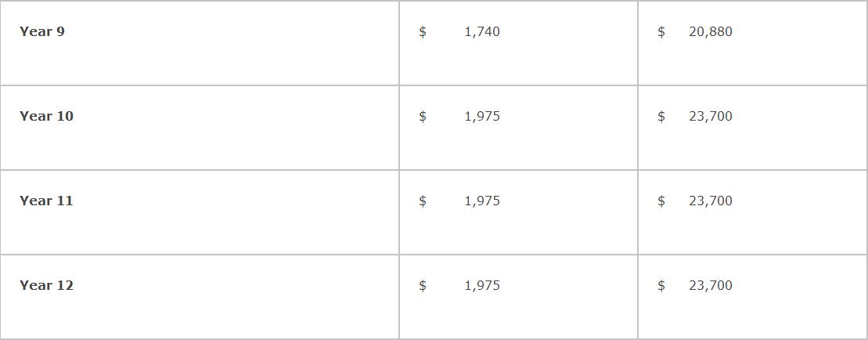Click the 1,975 amount in Year 10 row

tap(482, 116)
